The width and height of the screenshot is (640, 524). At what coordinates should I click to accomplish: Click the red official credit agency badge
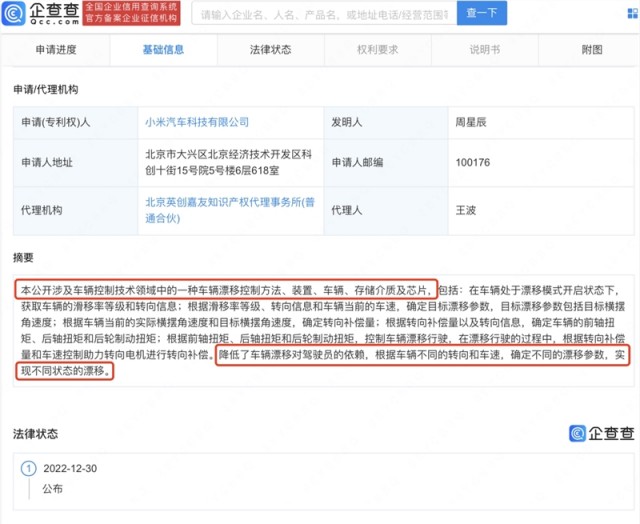(131, 13)
